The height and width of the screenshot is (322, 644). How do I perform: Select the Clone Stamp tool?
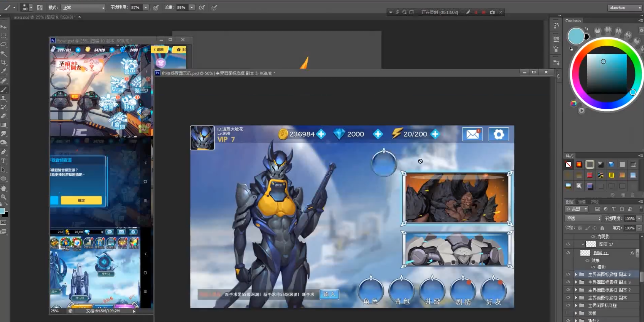3,98
